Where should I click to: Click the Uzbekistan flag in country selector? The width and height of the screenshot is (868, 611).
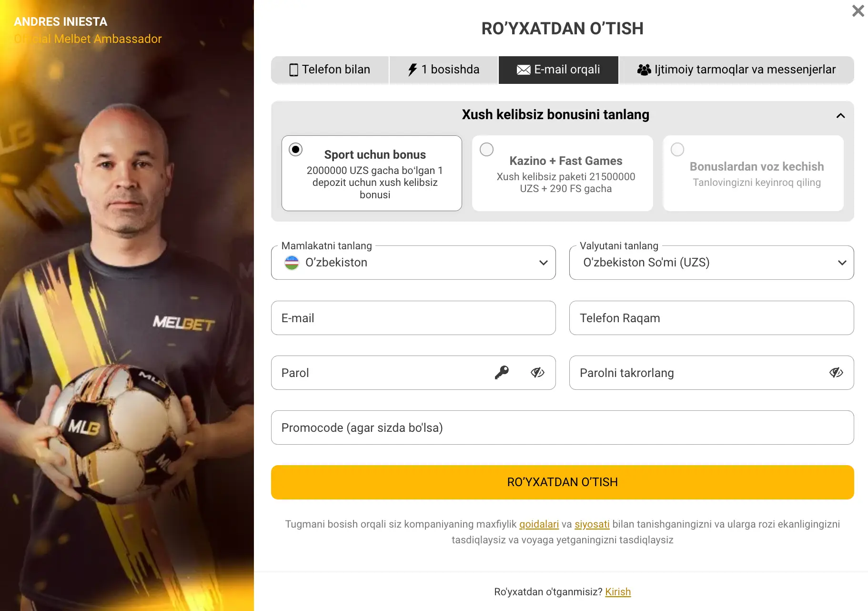(x=292, y=263)
